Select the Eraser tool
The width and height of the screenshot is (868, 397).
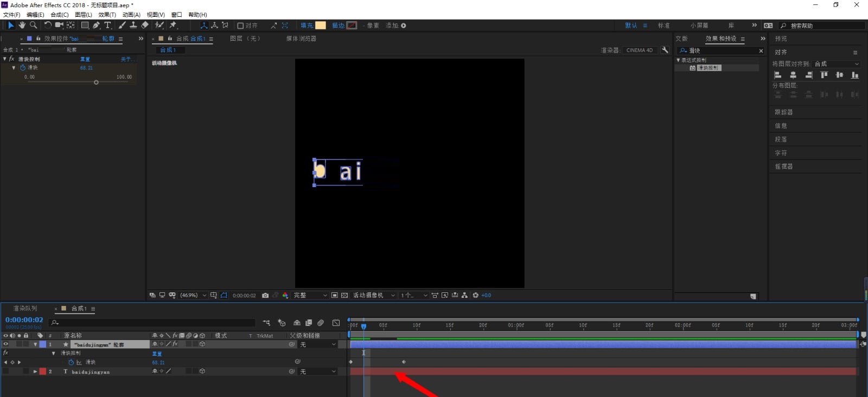click(x=145, y=25)
